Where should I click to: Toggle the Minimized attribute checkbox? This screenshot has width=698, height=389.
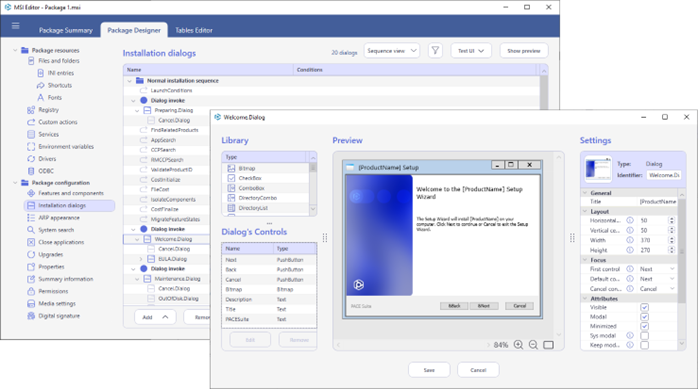coord(644,326)
